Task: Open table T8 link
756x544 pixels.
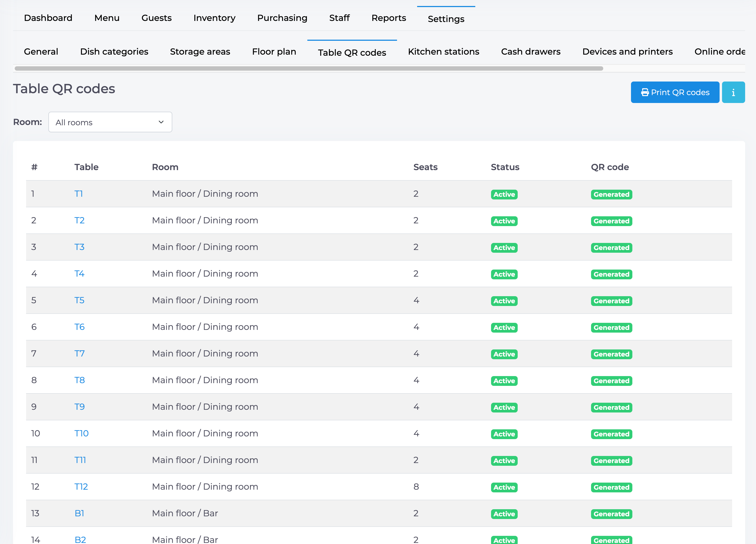Action: pyautogui.click(x=79, y=380)
